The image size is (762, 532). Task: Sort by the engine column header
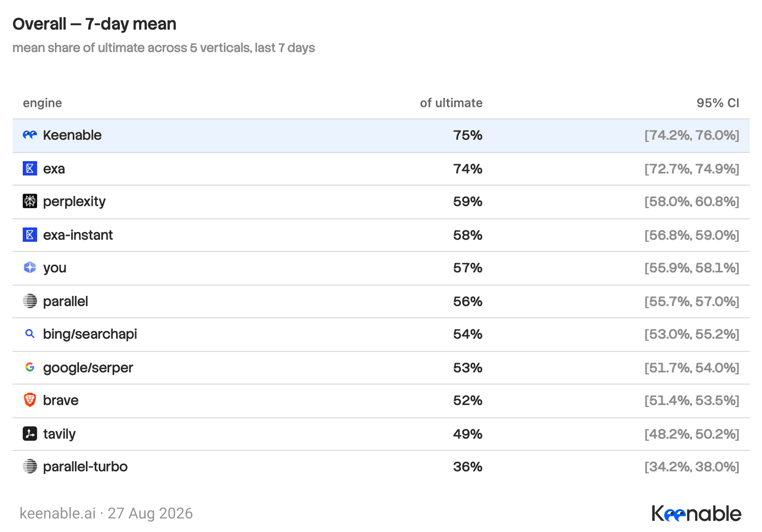click(x=42, y=103)
